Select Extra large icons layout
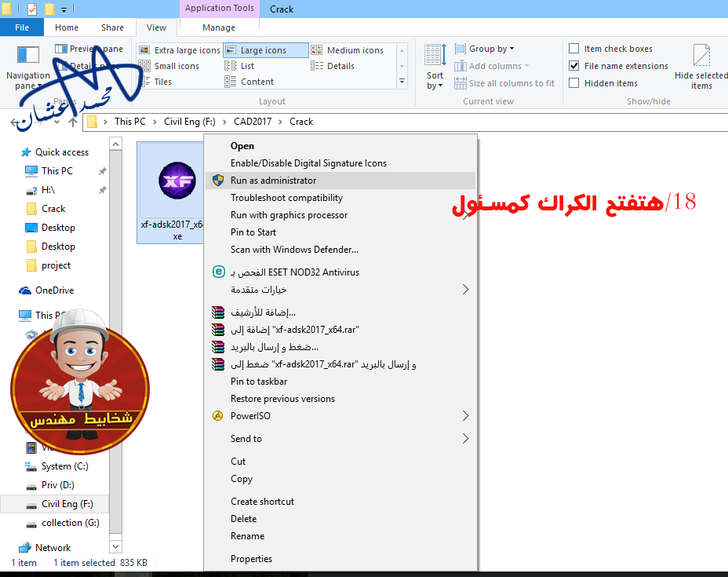728x577 pixels. click(180, 50)
